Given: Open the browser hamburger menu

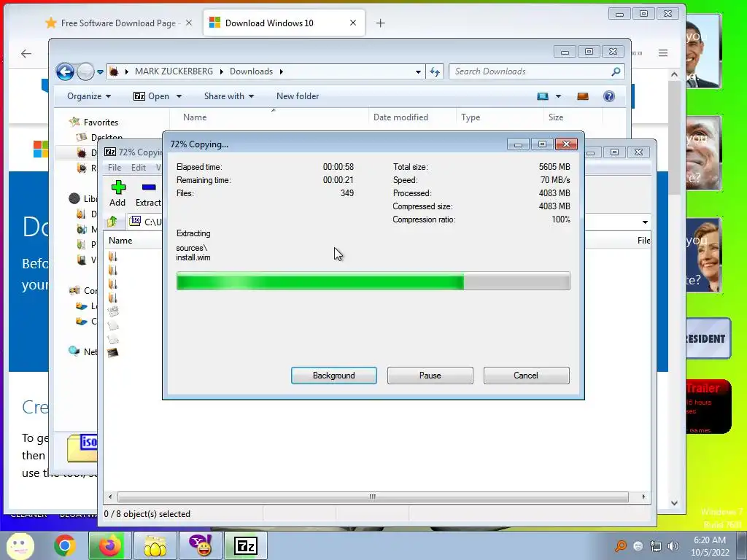Looking at the screenshot, I should click(x=662, y=52).
